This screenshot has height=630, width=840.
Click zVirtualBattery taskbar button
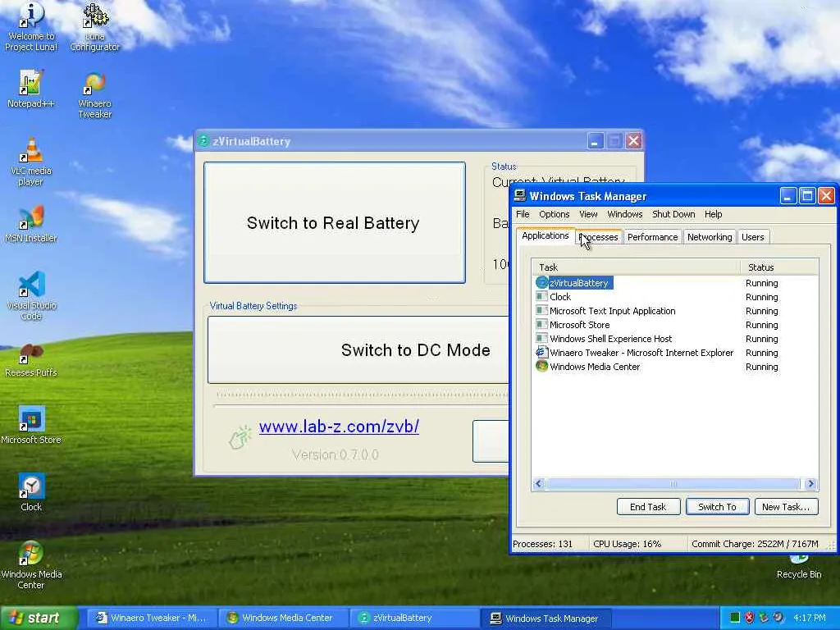tap(414, 618)
